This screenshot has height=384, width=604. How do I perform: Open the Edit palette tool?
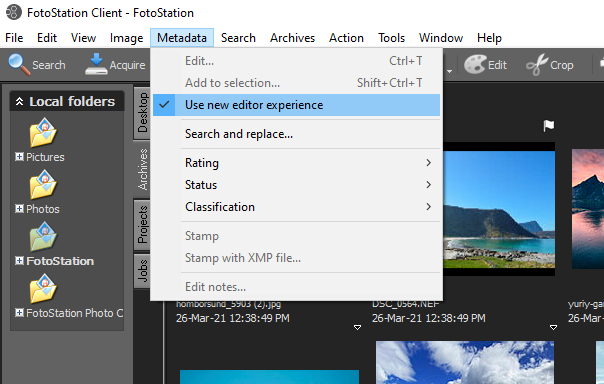tap(475, 64)
